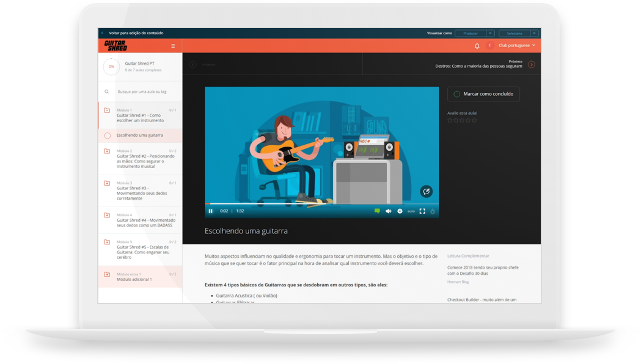Expand the Club portuguese account menu
The image size is (641, 364).
tap(516, 46)
